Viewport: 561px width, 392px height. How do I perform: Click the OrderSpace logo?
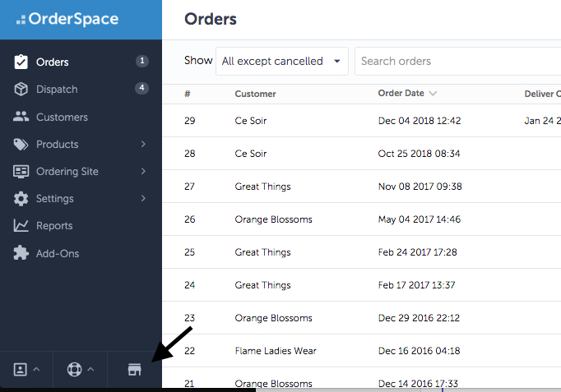click(x=67, y=19)
